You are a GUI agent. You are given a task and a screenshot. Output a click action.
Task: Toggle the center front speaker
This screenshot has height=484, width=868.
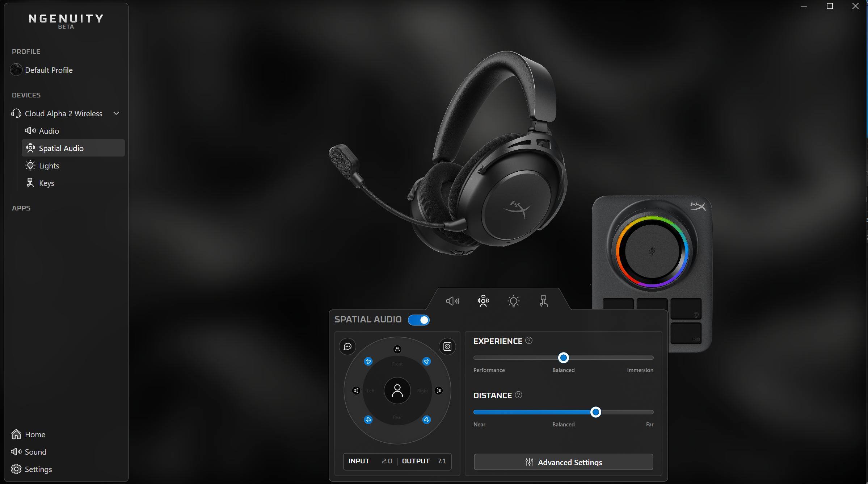[397, 349]
